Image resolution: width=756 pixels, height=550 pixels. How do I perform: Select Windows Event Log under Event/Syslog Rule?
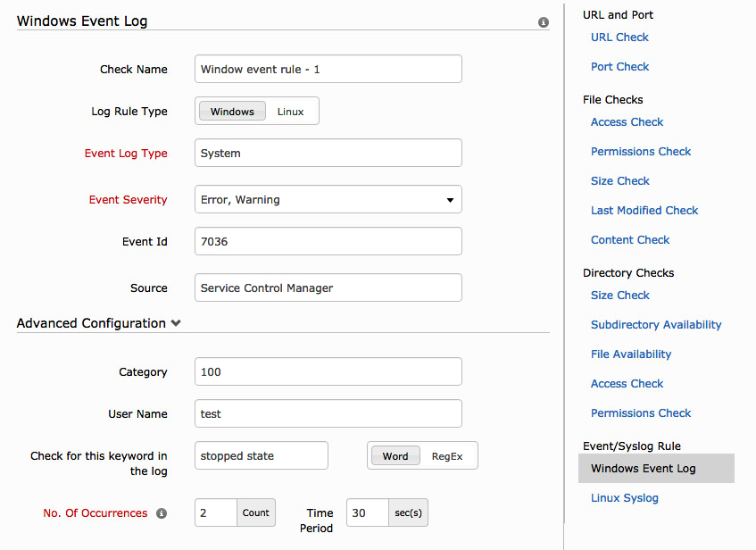[x=643, y=468]
